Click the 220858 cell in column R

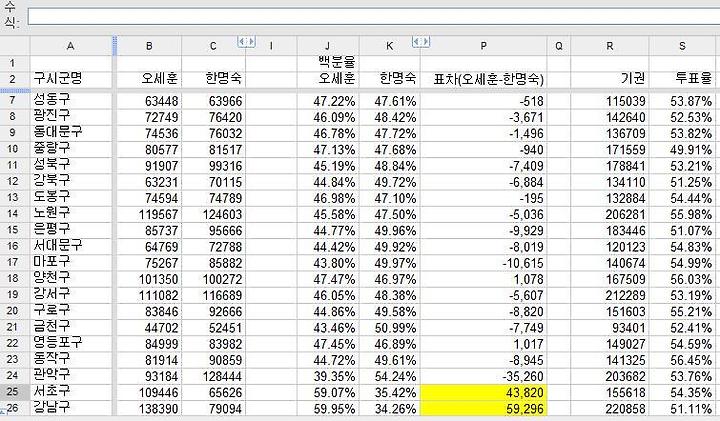pos(610,409)
